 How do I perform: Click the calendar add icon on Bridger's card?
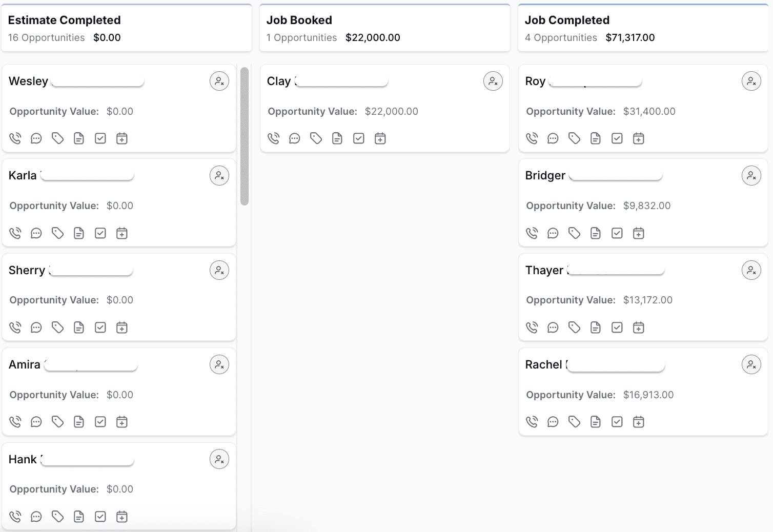639,233
